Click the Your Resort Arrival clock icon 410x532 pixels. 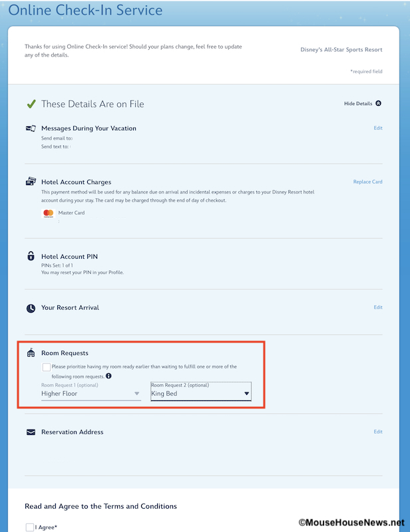point(31,308)
